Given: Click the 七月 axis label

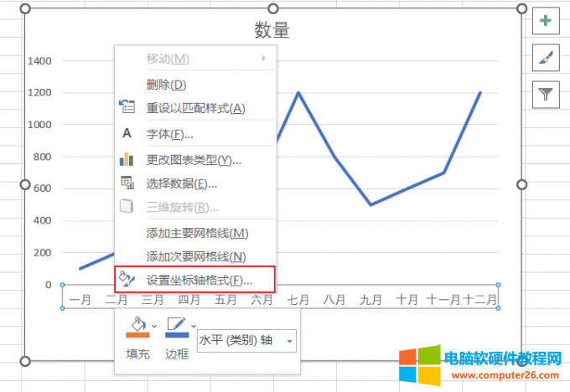Looking at the screenshot, I should [x=298, y=300].
